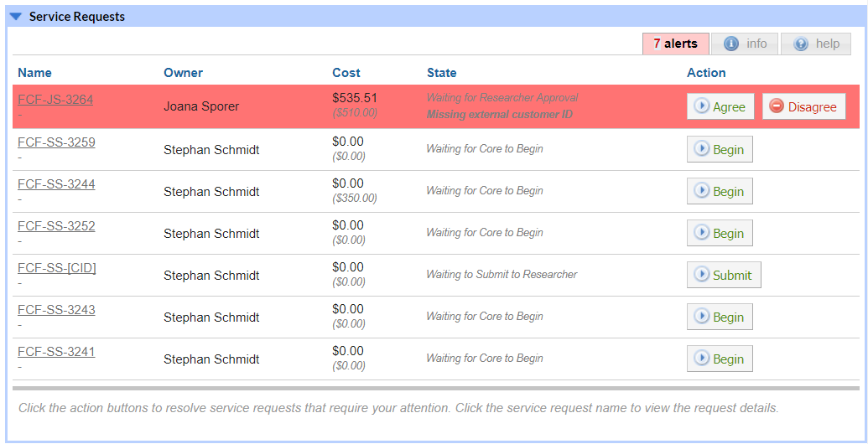This screenshot has width=868, height=444.
Task: Click play icon for FCF-SS-3244 Begin
Action: point(701,191)
